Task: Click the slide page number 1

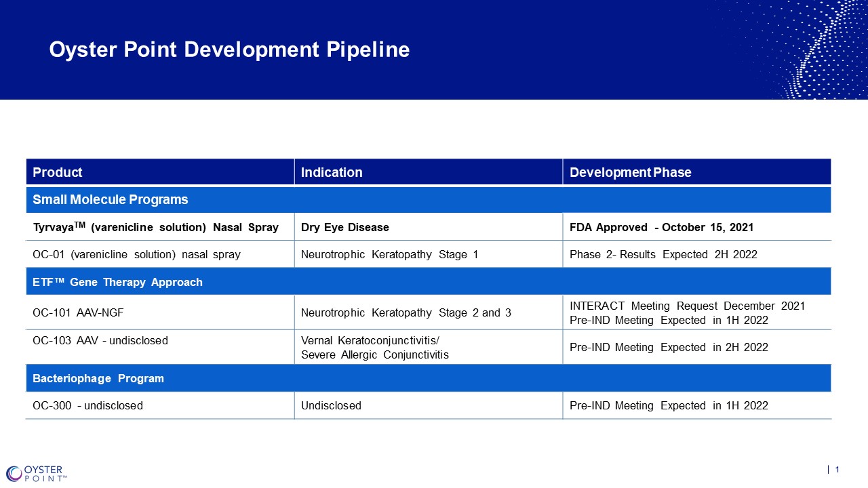Action: click(837, 470)
